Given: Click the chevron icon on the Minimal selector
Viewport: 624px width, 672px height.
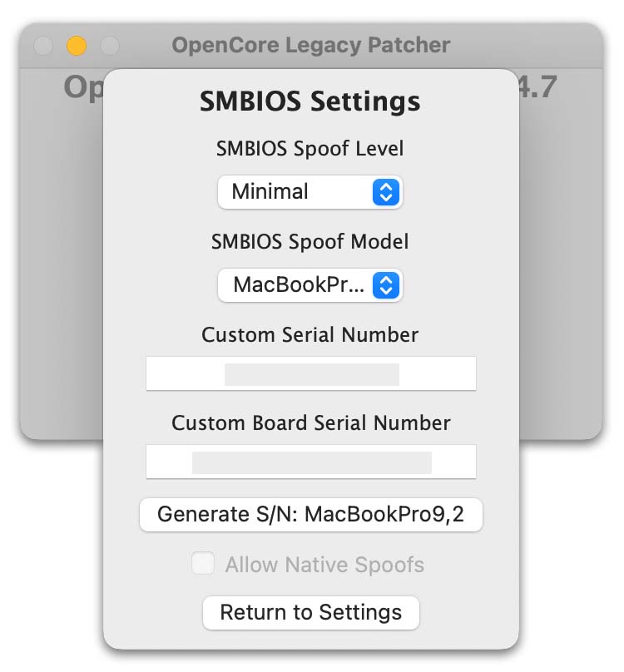Looking at the screenshot, I should (385, 192).
